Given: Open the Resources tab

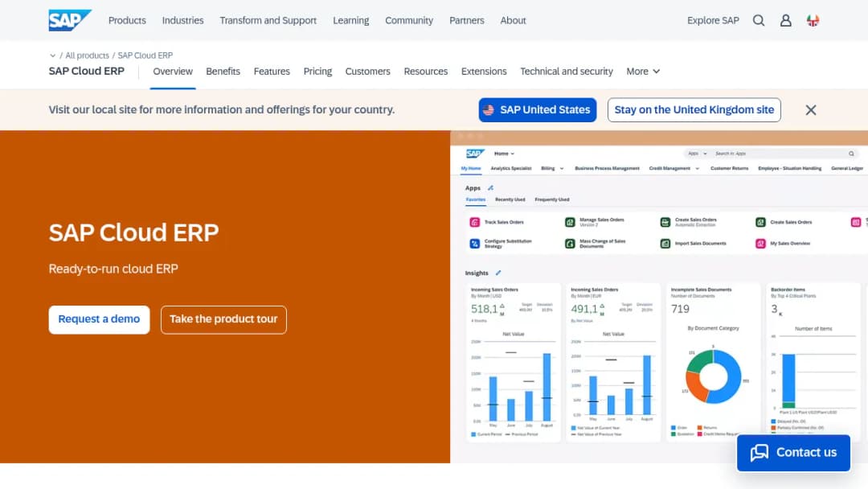Looking at the screenshot, I should pos(426,72).
